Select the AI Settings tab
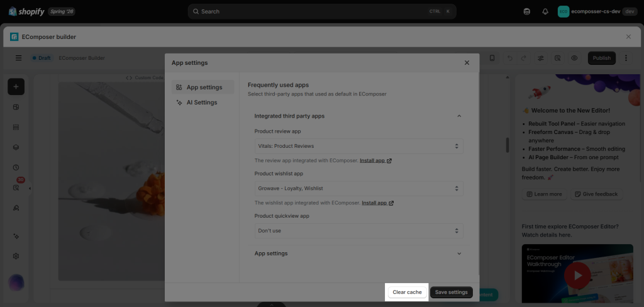Viewport: 644px width, 307px height. [x=203, y=103]
